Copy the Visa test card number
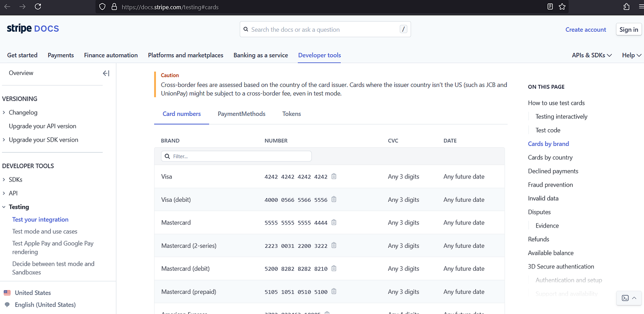The height and width of the screenshot is (314, 644). click(x=334, y=177)
